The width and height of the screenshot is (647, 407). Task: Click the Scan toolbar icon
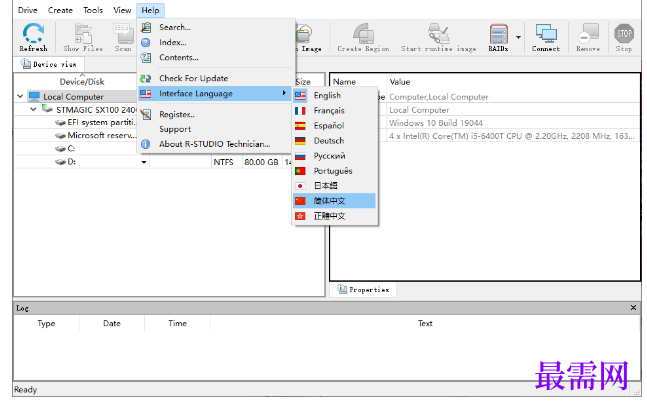[123, 37]
